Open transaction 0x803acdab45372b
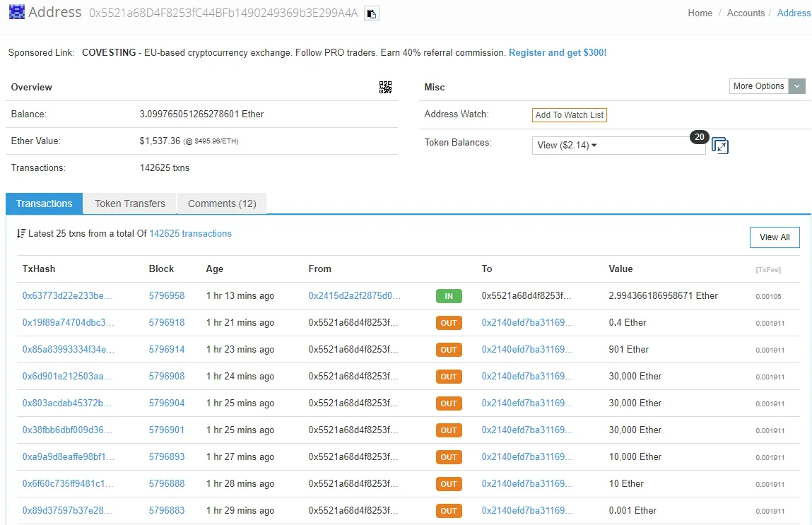The height and width of the screenshot is (525, 812). tap(67, 403)
